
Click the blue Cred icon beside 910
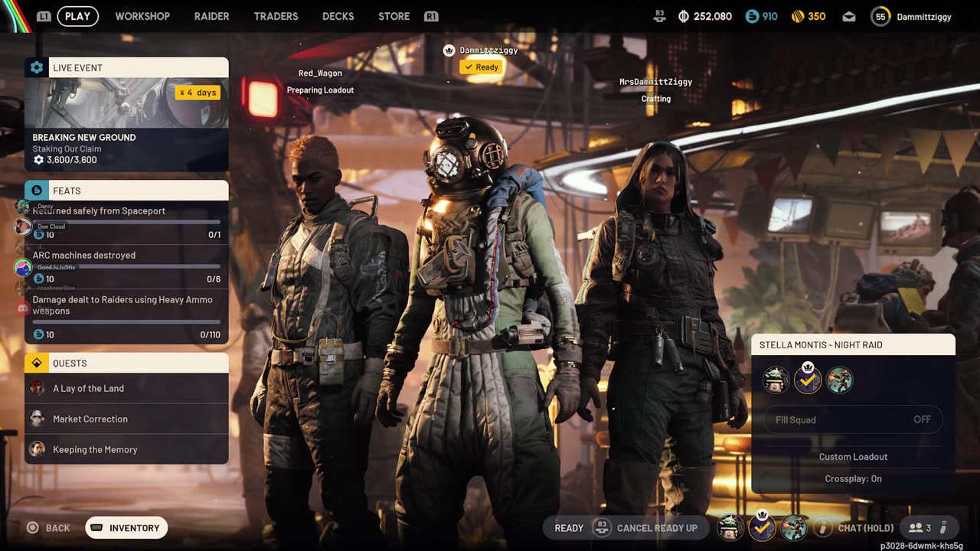pos(751,16)
